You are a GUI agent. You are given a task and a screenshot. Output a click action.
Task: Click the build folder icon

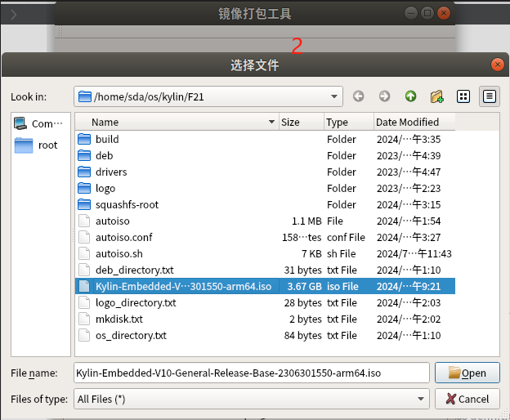tap(84, 139)
